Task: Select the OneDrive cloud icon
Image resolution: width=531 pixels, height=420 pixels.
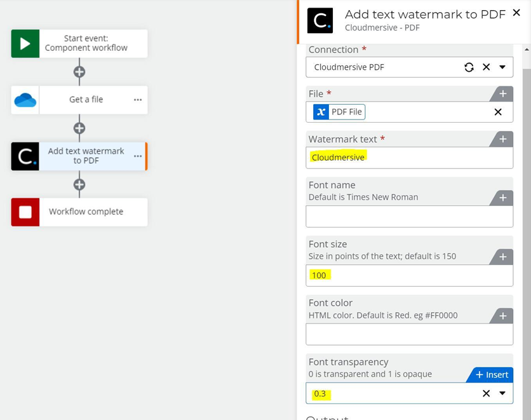Action: (25, 100)
